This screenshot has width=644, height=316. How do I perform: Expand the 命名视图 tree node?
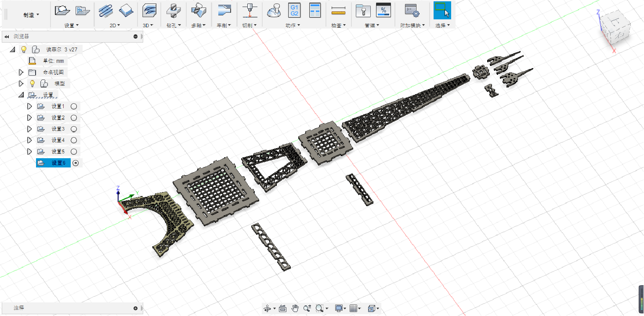coord(21,72)
